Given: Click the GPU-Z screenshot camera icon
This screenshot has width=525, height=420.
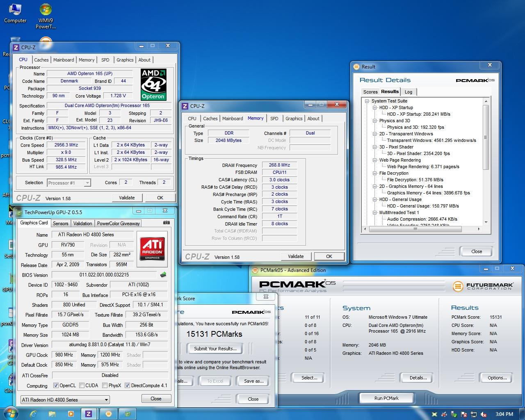Looking at the screenshot, I should click(x=166, y=223).
